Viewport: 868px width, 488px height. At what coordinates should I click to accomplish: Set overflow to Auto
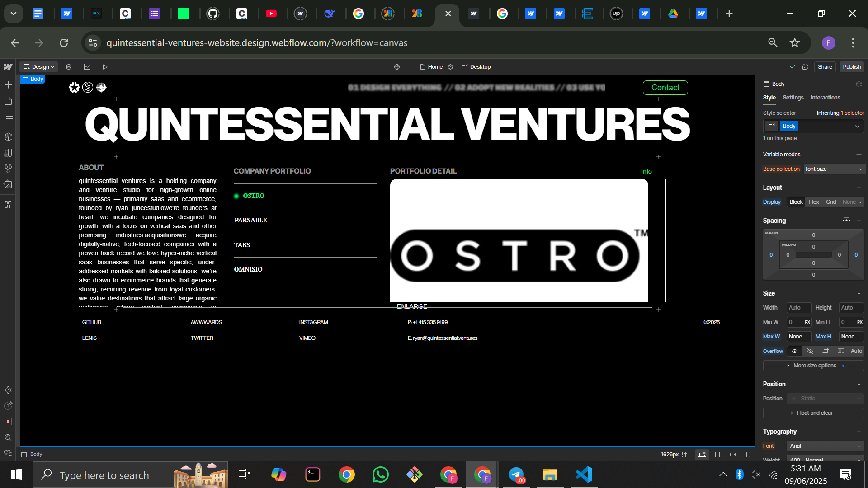tap(856, 351)
